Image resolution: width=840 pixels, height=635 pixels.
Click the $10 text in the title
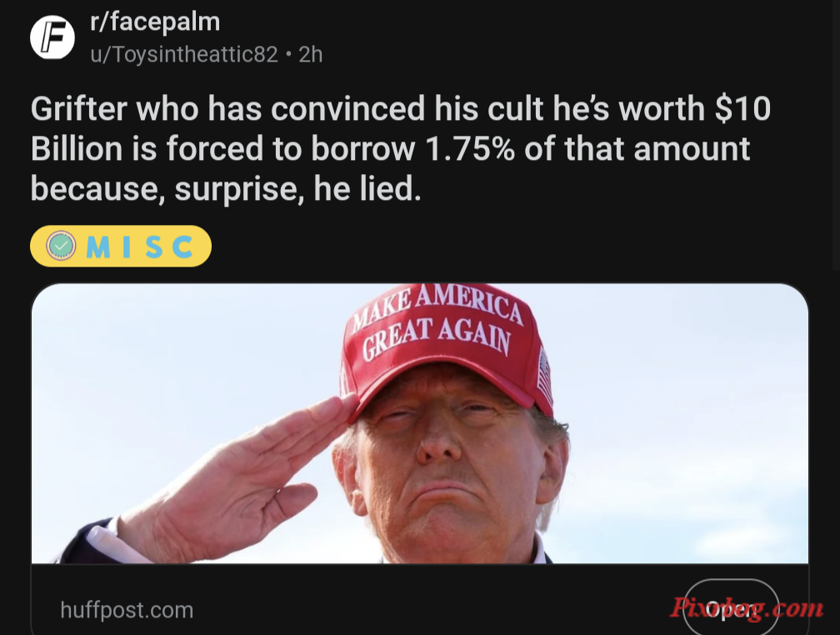[x=742, y=108]
